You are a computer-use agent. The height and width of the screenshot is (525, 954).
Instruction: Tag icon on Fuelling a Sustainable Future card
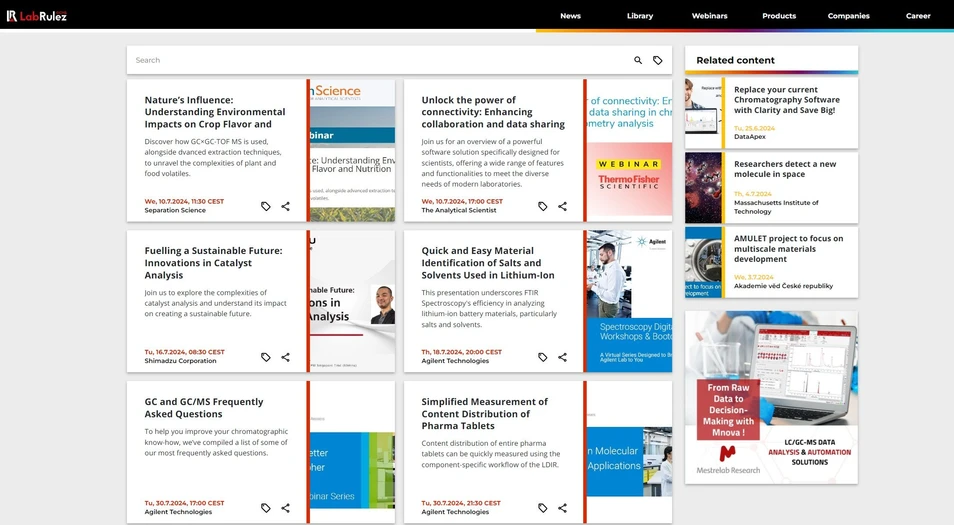[266, 357]
